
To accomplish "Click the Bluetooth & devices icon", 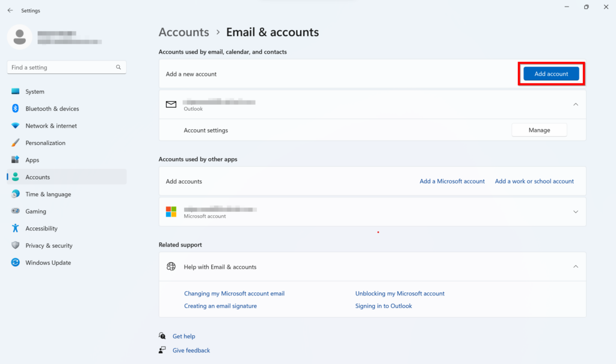I will click(x=16, y=109).
